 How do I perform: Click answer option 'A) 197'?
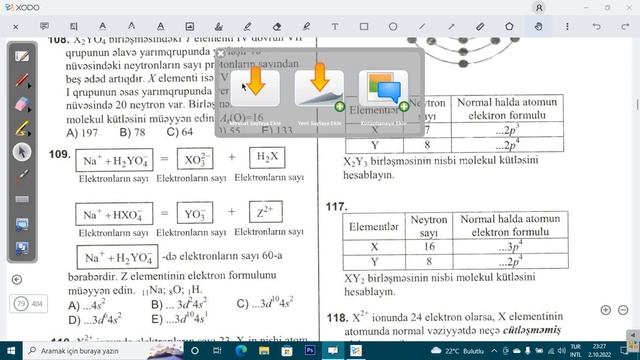pos(82,133)
